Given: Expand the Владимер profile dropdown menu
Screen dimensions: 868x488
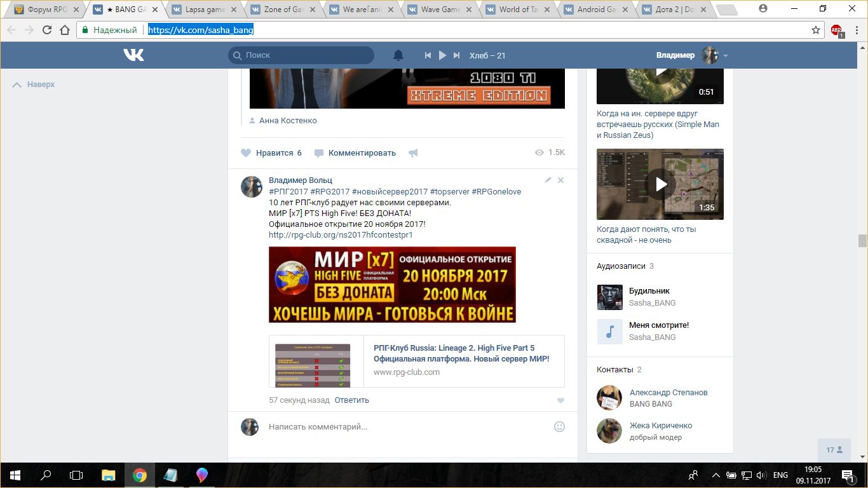Looking at the screenshot, I should pos(725,56).
